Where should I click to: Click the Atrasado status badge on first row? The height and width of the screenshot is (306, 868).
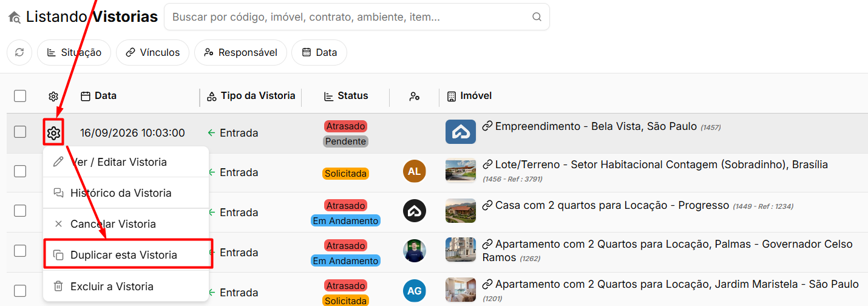(x=345, y=126)
